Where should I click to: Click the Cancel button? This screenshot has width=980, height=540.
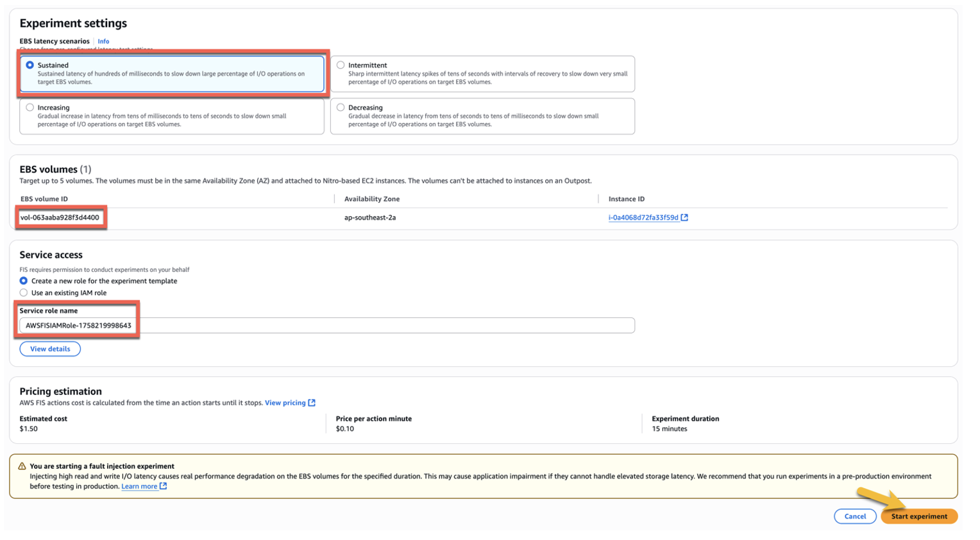pyautogui.click(x=855, y=516)
